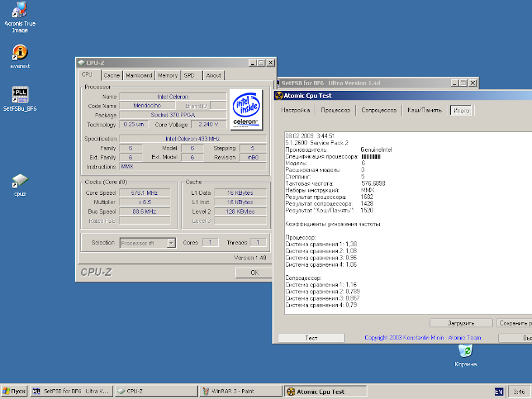Launch the everest desktop icon
The height and width of the screenshot is (399, 532).
tap(20, 57)
